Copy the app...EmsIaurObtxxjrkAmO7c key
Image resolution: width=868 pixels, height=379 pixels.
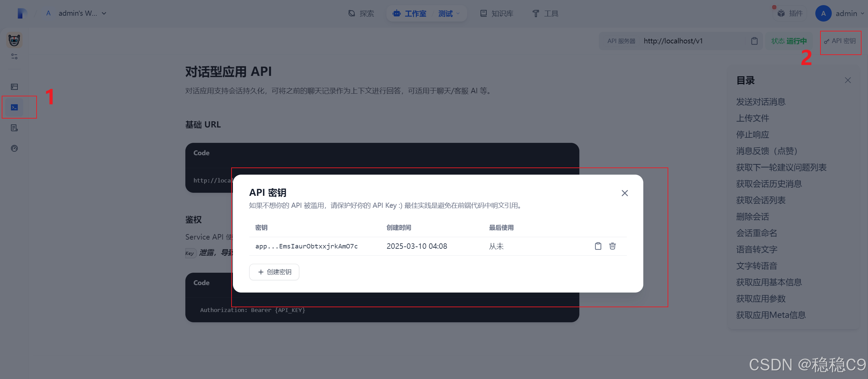(598, 246)
